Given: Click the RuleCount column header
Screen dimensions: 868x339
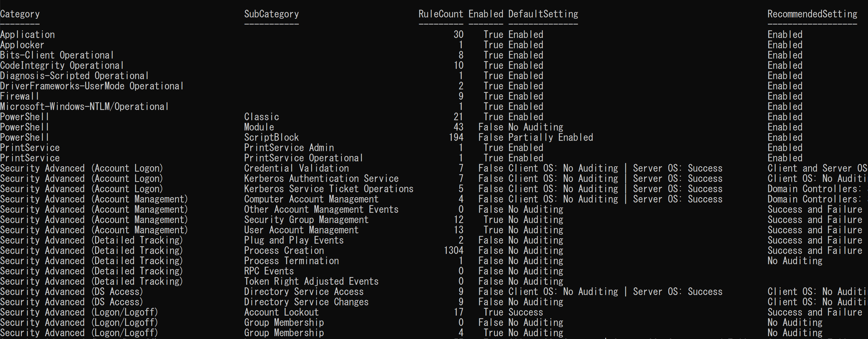Looking at the screenshot, I should (441, 14).
